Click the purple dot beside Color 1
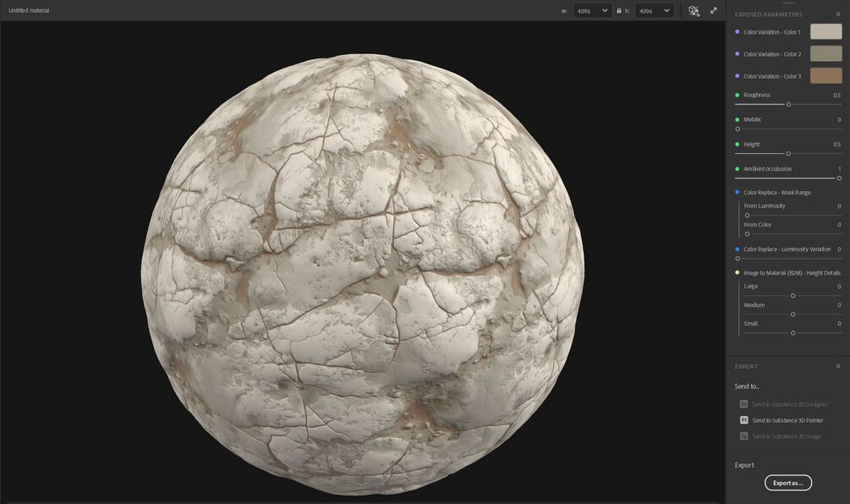This screenshot has height=504, width=850. pyautogui.click(x=737, y=31)
